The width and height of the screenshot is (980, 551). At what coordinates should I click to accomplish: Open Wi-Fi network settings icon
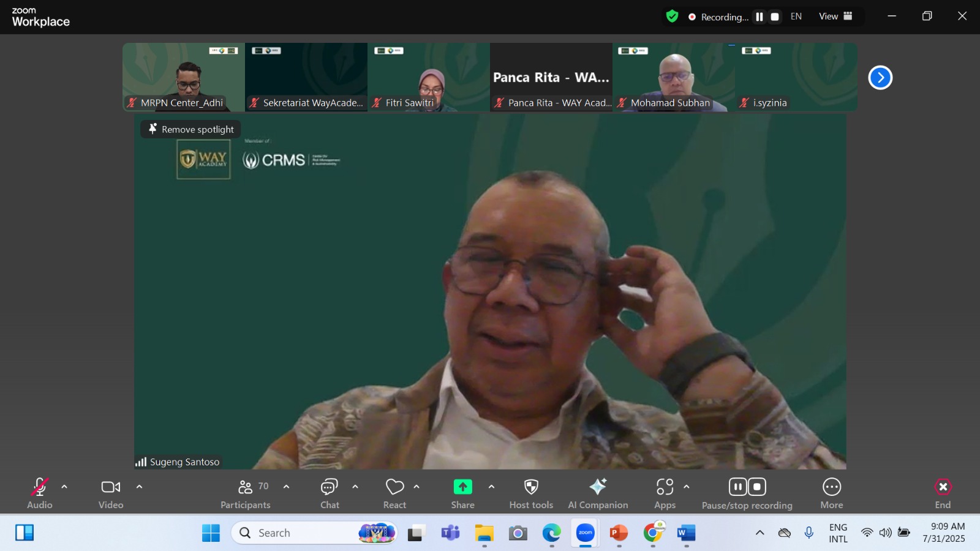(x=867, y=533)
